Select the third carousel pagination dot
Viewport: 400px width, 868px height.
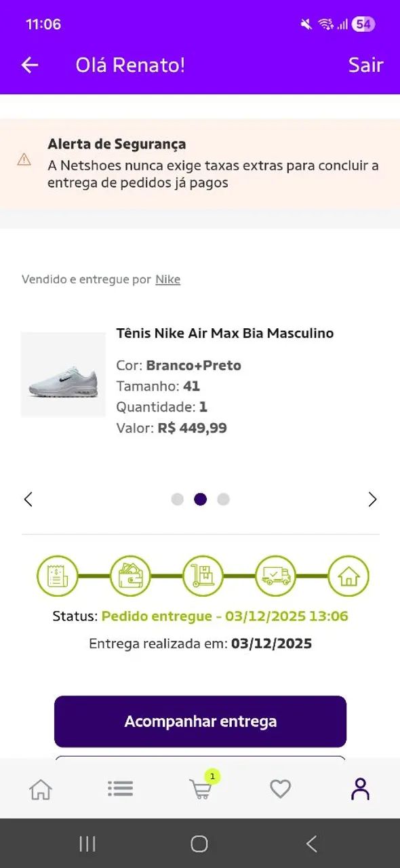(222, 498)
